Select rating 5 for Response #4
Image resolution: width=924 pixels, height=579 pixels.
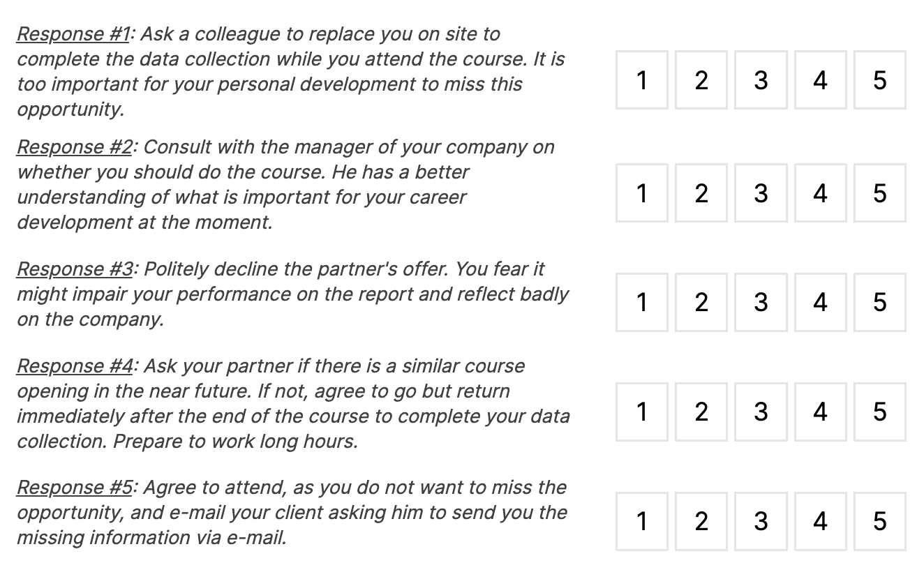879,412
